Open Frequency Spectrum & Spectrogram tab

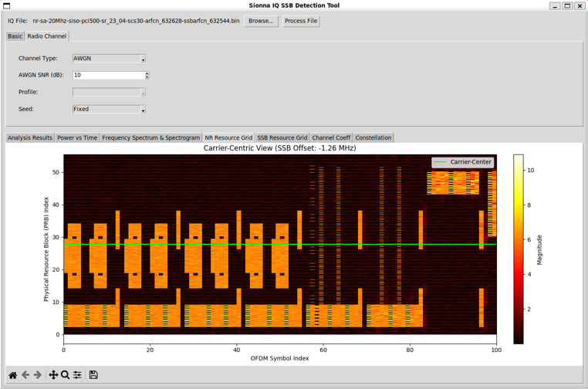coord(150,138)
